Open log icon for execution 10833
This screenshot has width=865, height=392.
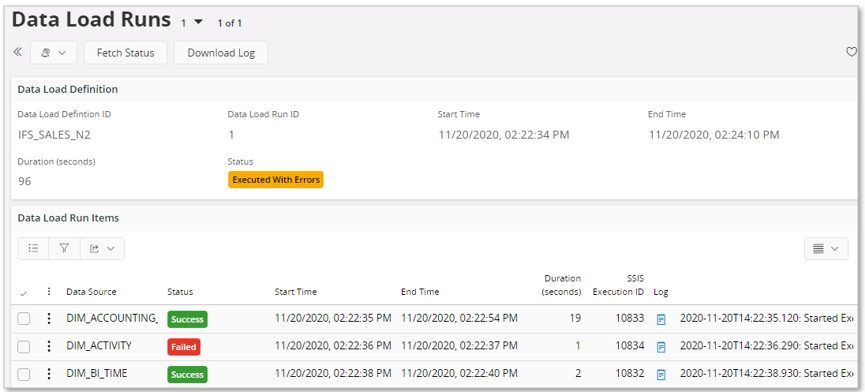pyautogui.click(x=661, y=319)
